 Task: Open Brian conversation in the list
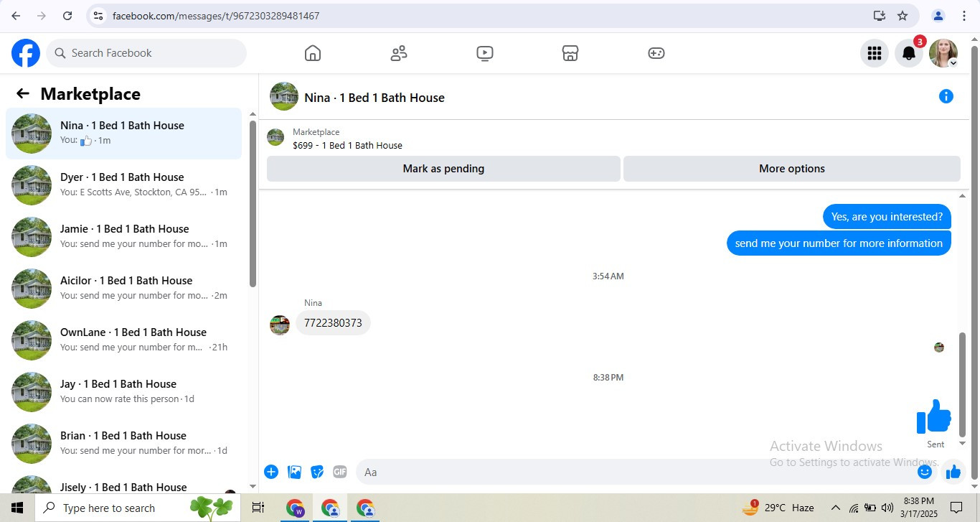click(x=123, y=444)
